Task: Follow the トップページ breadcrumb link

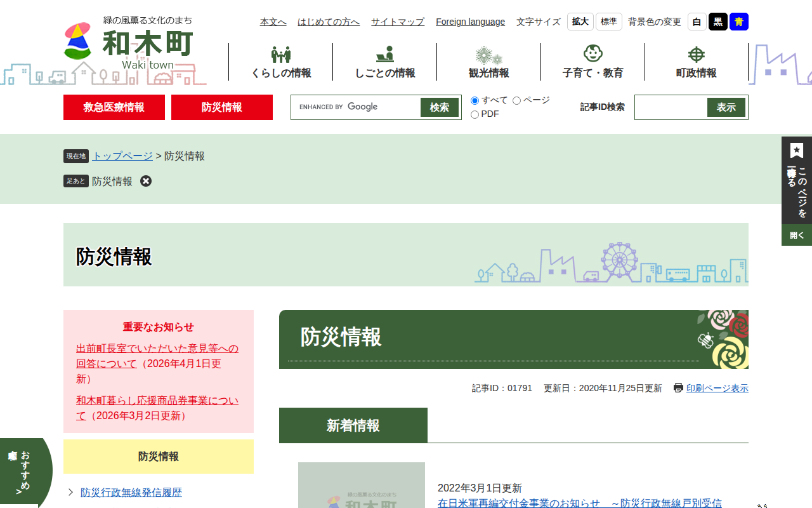Action: [122, 156]
